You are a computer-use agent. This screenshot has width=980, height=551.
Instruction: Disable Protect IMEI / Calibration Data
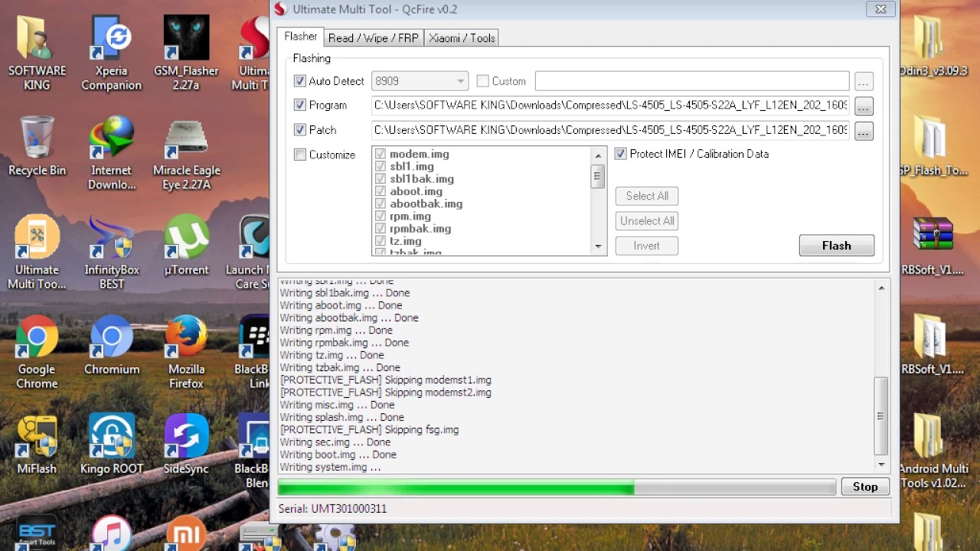[x=620, y=154]
